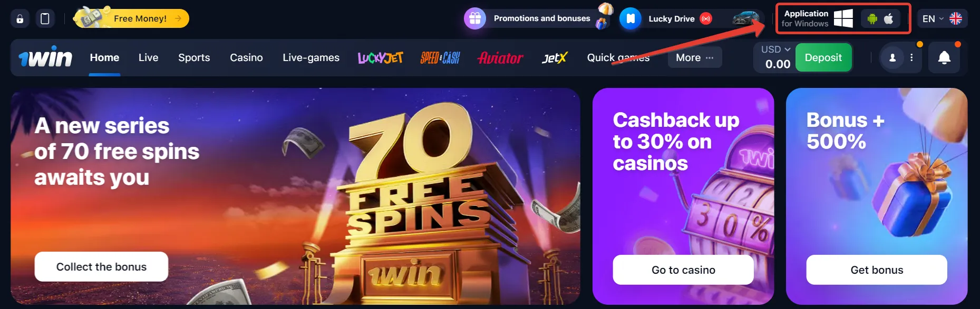Switch to the Casino tab
Viewport: 980px width, 309px height.
(x=246, y=57)
